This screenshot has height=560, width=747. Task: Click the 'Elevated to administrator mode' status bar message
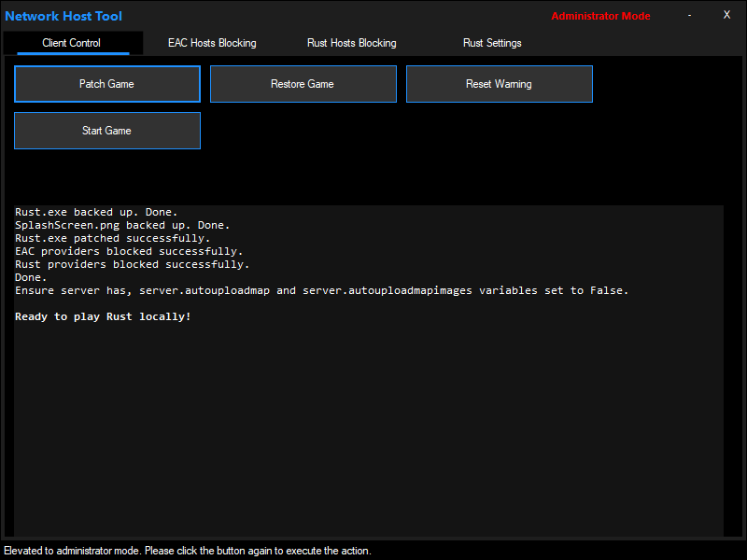[x=187, y=551]
